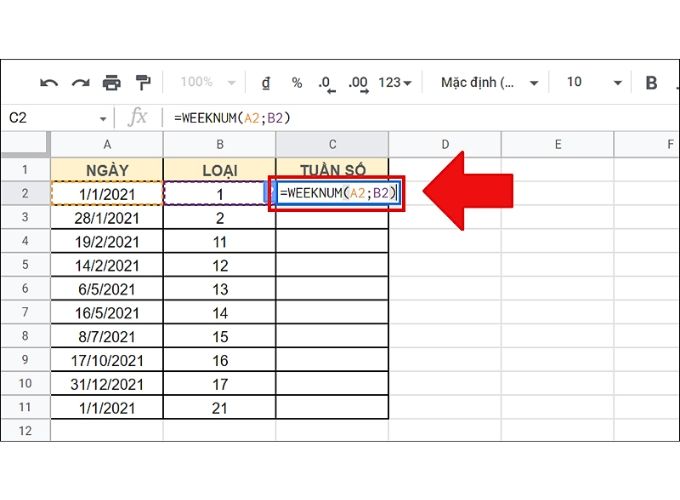Click the select-all corner box

25,144
